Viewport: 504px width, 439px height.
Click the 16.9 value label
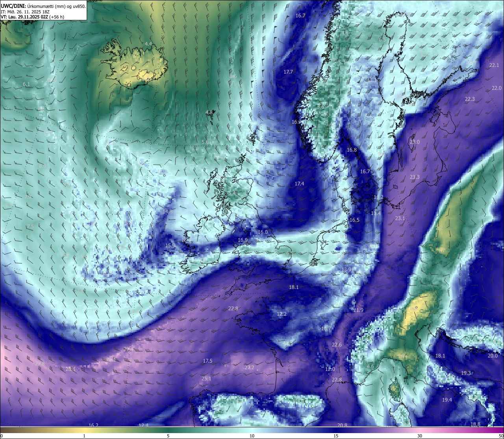tap(243, 240)
